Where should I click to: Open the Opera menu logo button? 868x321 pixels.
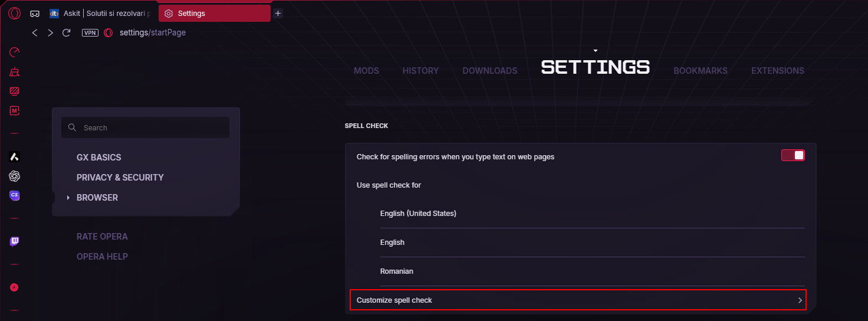(15, 14)
